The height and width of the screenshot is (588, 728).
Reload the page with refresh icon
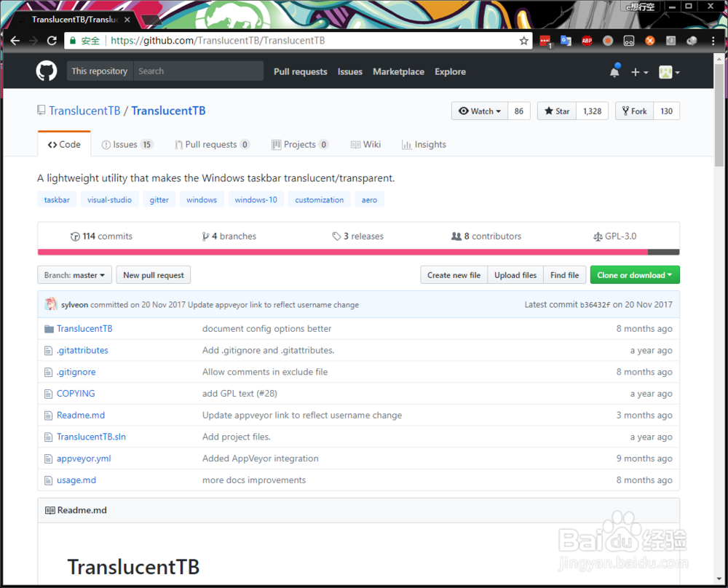click(52, 41)
